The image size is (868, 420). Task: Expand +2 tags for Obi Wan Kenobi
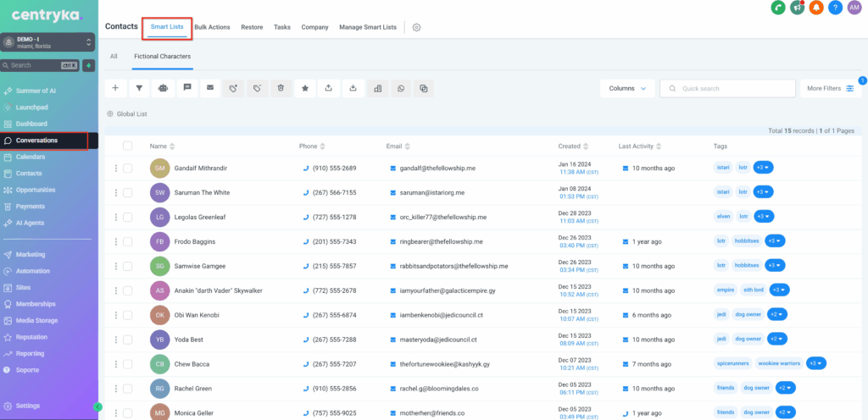click(777, 315)
